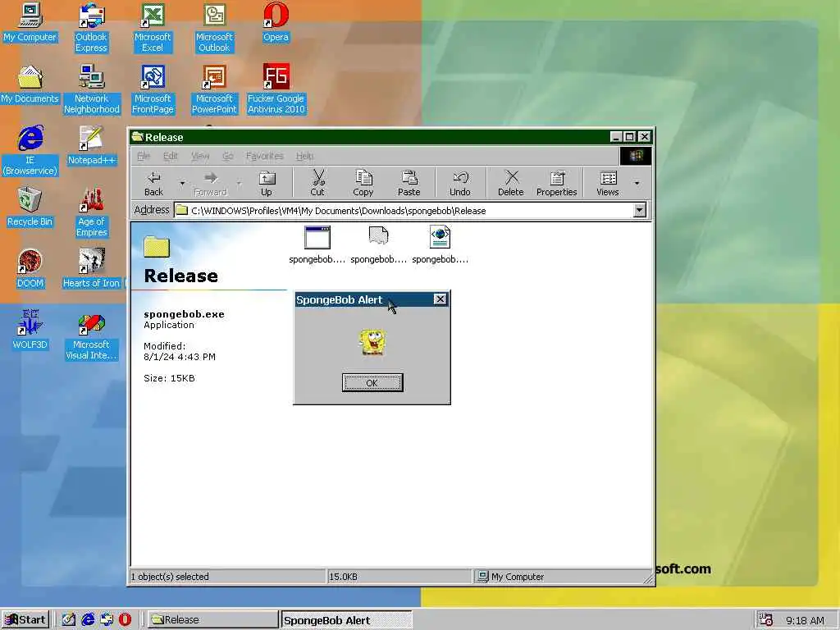840x630 pixels.
Task: Select the Microsoft PowerPoint desktop shortcut
Action: click(214, 89)
